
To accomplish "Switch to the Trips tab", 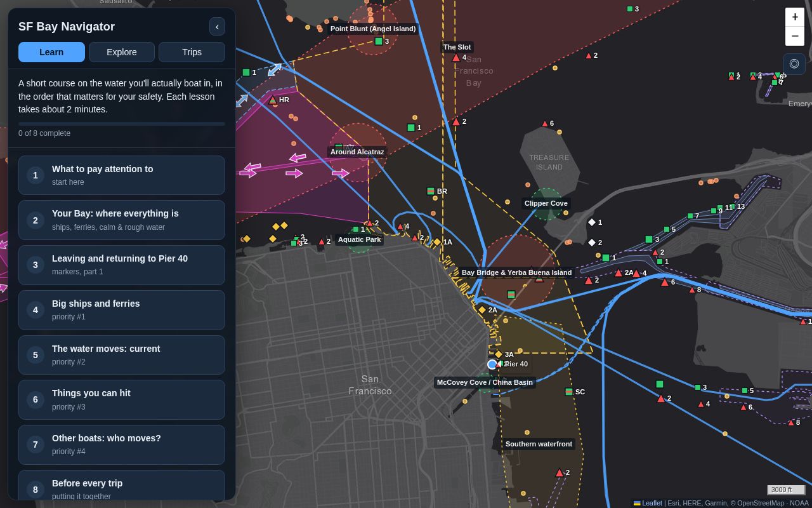I will coord(192,52).
